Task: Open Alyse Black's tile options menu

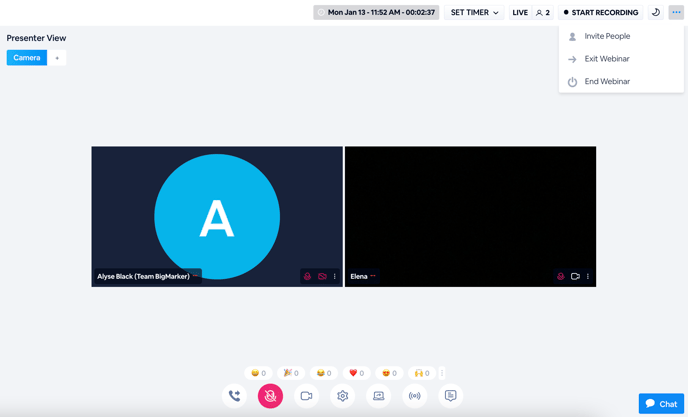Action: point(334,276)
